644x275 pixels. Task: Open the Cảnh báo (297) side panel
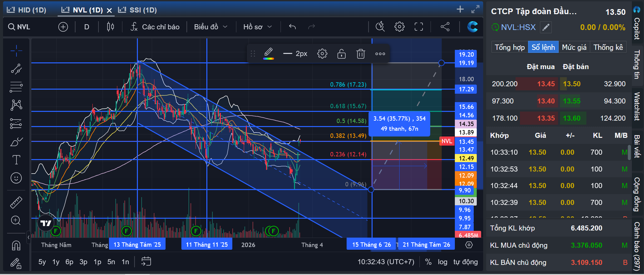click(637, 246)
